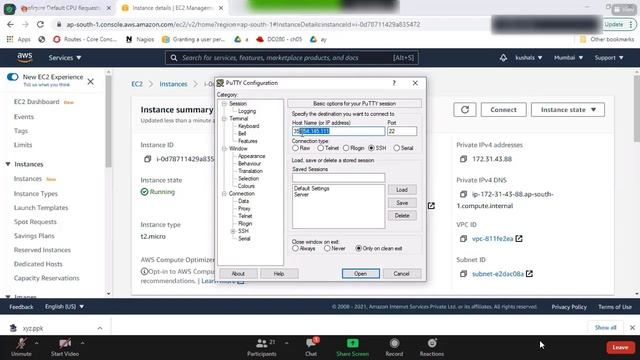This screenshot has height=360, width=640.
Task: Close the New EC2 Experience banner
Action: point(91,82)
